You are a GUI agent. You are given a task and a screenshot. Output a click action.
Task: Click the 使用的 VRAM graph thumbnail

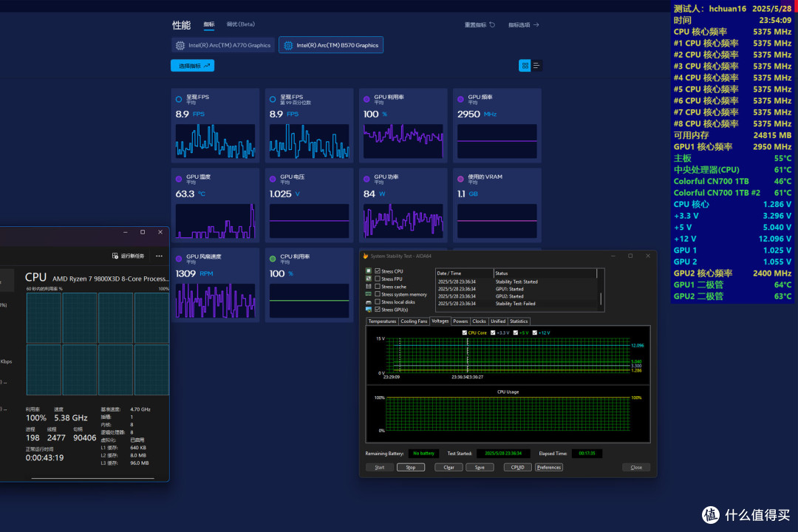click(497, 221)
